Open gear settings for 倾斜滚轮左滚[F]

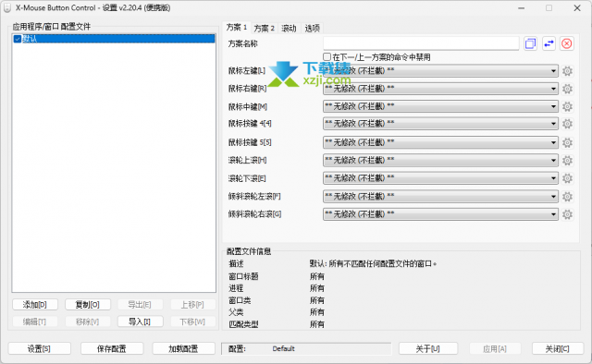(x=567, y=197)
